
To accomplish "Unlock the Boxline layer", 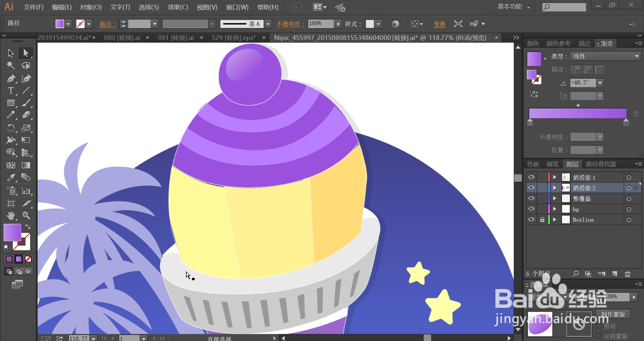I will (x=542, y=220).
